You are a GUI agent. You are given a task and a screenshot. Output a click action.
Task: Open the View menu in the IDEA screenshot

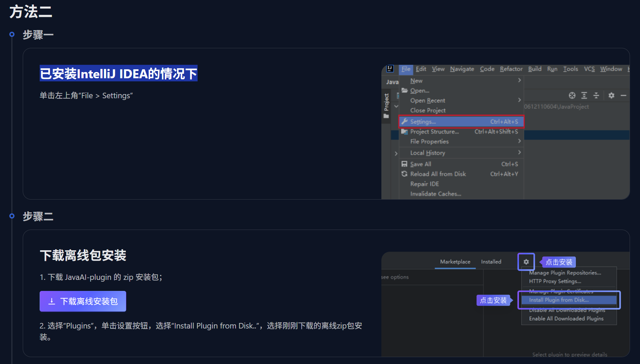[x=438, y=69]
